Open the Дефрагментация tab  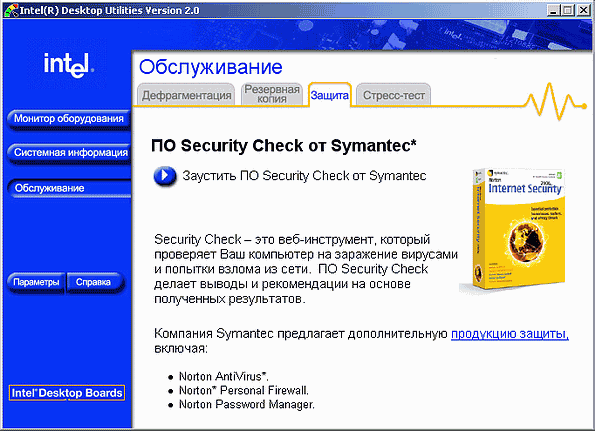pos(186,95)
